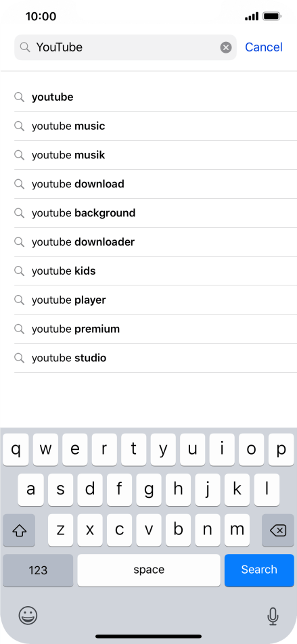Clear the search field text
Viewport: 297px width, 644px height.
(226, 47)
